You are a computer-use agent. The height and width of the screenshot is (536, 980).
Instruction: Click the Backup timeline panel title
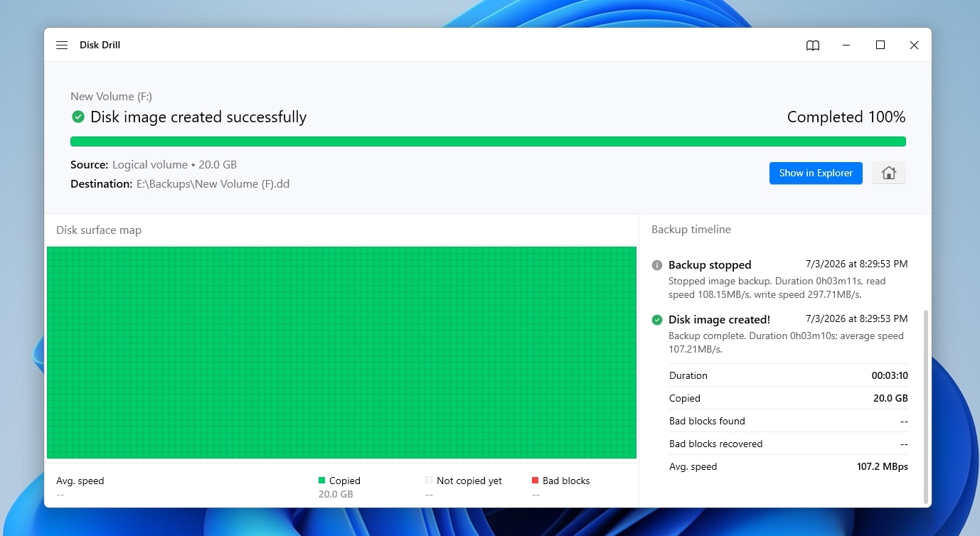(691, 229)
